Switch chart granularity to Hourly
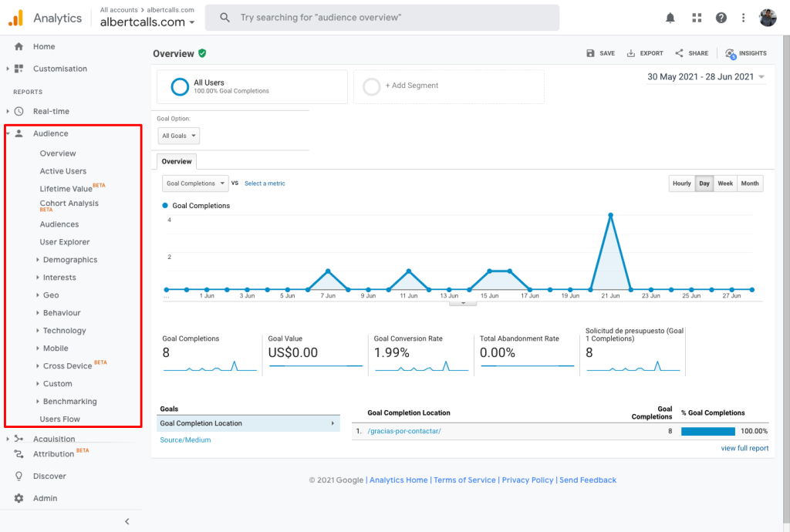Screen dimensions: 790x532 (x=681, y=184)
